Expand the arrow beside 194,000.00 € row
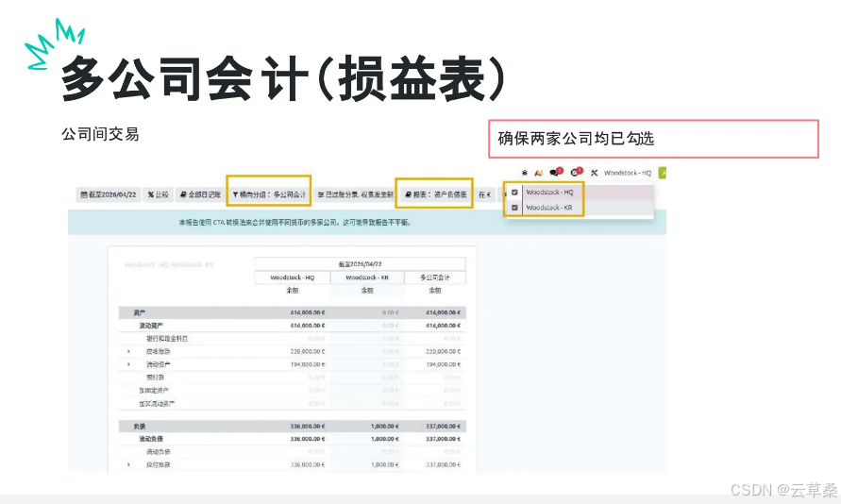This screenshot has width=841, height=504. tap(128, 364)
